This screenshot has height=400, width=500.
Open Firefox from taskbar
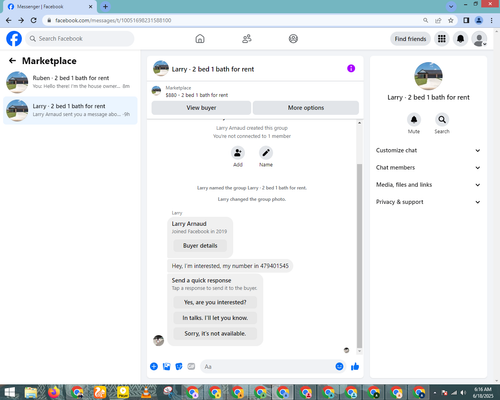pos(54,392)
